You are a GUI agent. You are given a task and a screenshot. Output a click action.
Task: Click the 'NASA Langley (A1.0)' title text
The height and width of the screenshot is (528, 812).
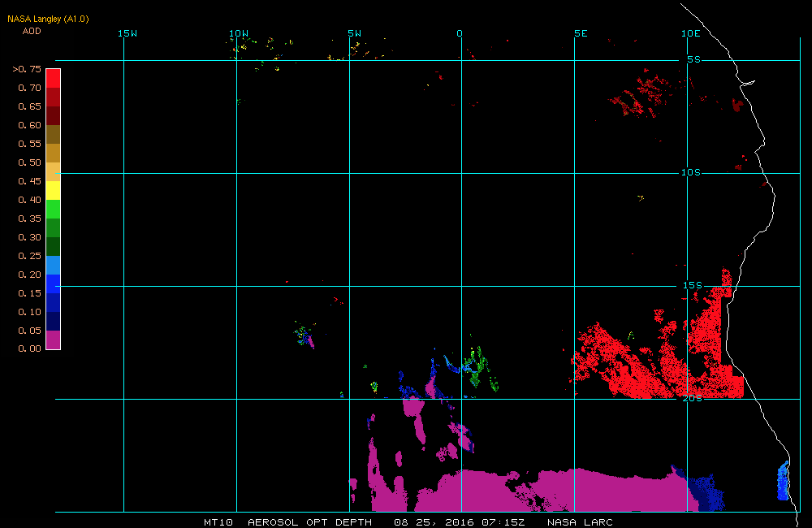[48, 19]
